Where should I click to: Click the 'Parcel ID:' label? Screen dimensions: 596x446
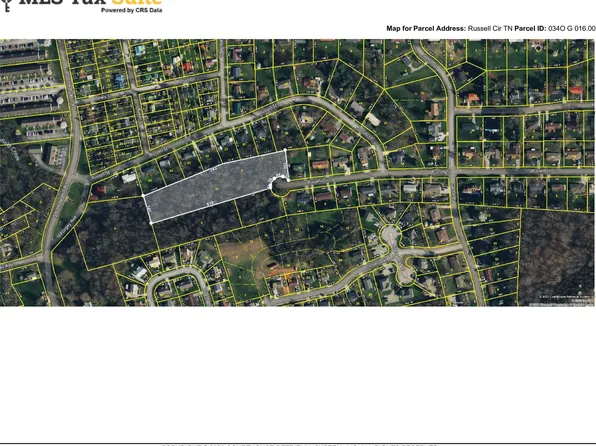click(531, 29)
